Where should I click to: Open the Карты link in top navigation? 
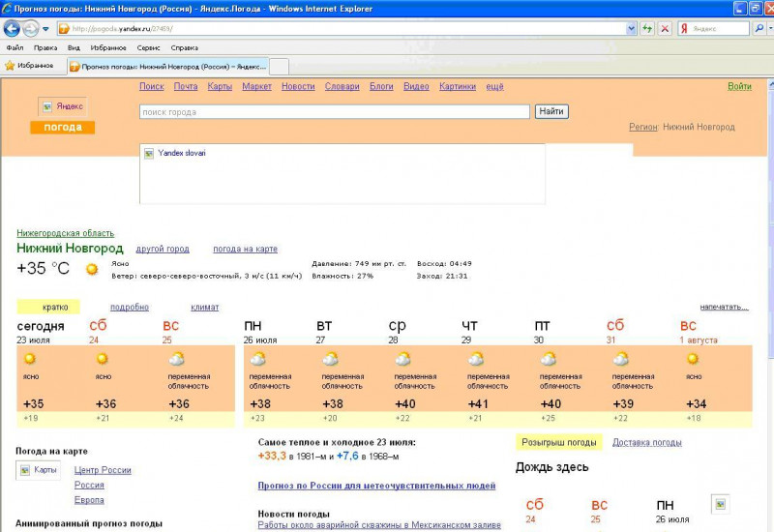click(220, 86)
